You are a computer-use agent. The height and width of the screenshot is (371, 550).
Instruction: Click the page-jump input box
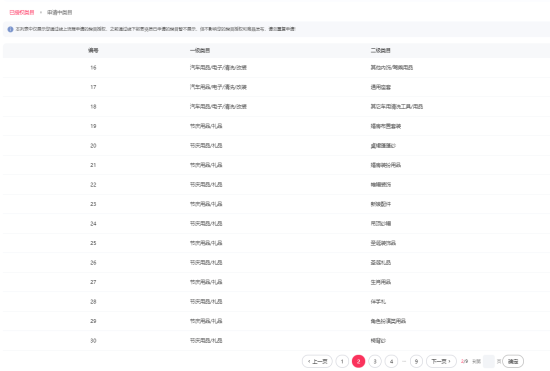click(x=489, y=362)
